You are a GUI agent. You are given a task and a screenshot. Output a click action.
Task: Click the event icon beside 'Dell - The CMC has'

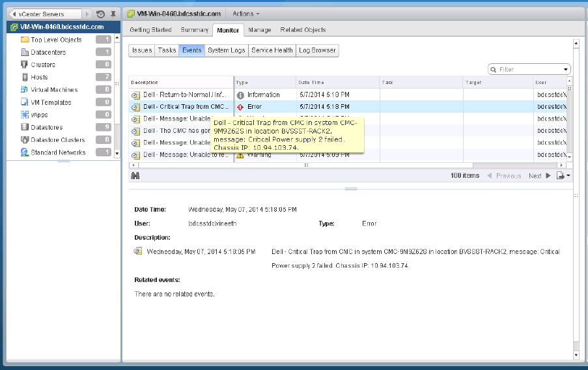click(x=135, y=132)
